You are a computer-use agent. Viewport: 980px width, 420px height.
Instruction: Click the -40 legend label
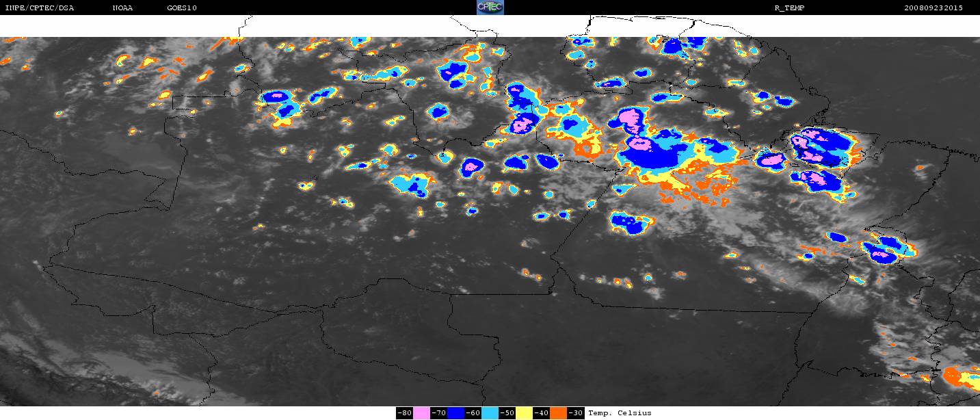coord(541,413)
